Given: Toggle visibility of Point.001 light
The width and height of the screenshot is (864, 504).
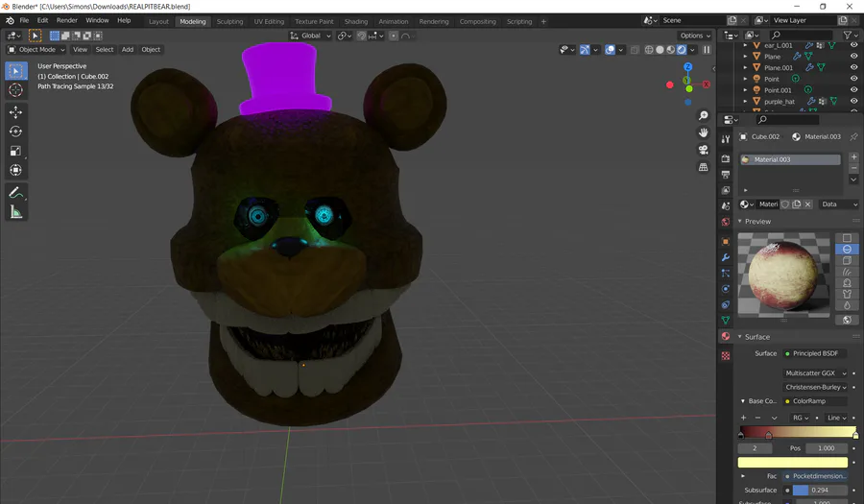Looking at the screenshot, I should 853,90.
